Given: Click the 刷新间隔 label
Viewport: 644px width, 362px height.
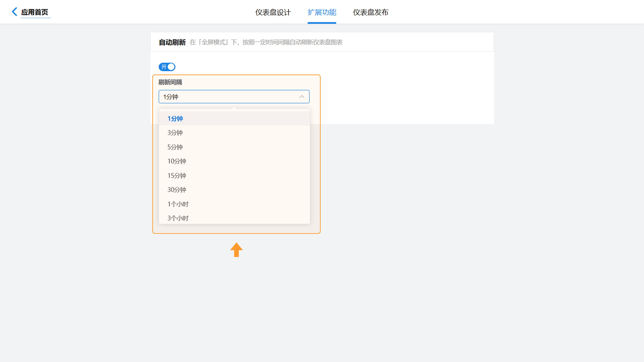Looking at the screenshot, I should click(x=170, y=82).
